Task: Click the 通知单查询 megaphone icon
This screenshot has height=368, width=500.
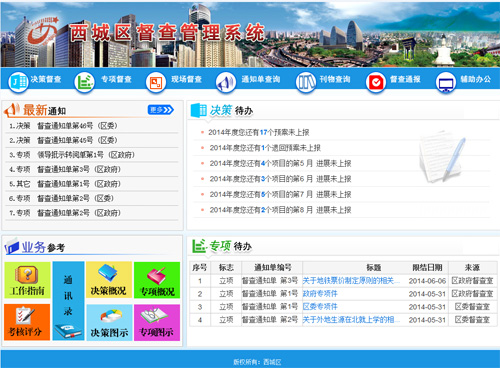Action: point(226,82)
